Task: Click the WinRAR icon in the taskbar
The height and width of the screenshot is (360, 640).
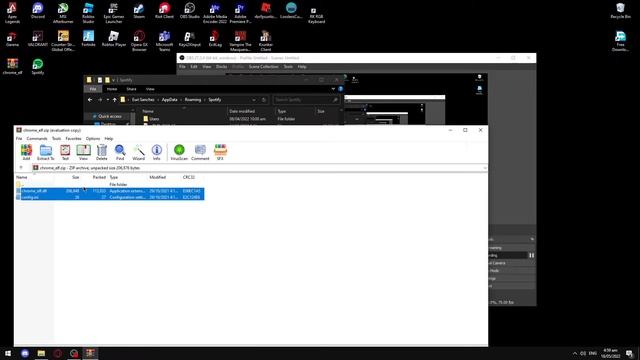Action: [90, 353]
